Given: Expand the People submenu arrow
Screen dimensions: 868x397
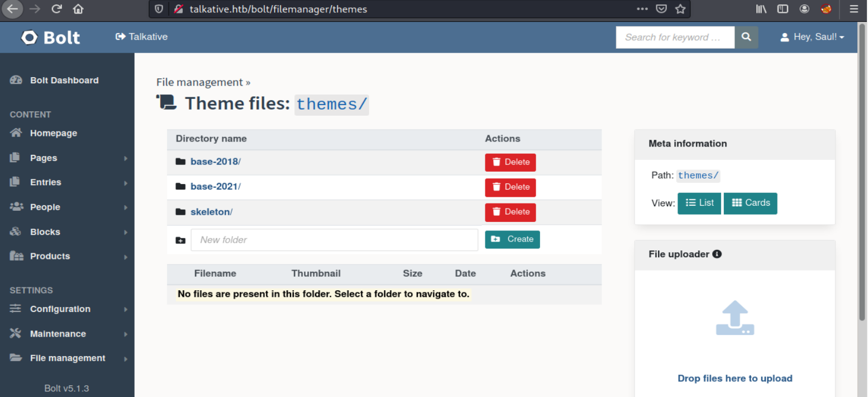Looking at the screenshot, I should 126,207.
